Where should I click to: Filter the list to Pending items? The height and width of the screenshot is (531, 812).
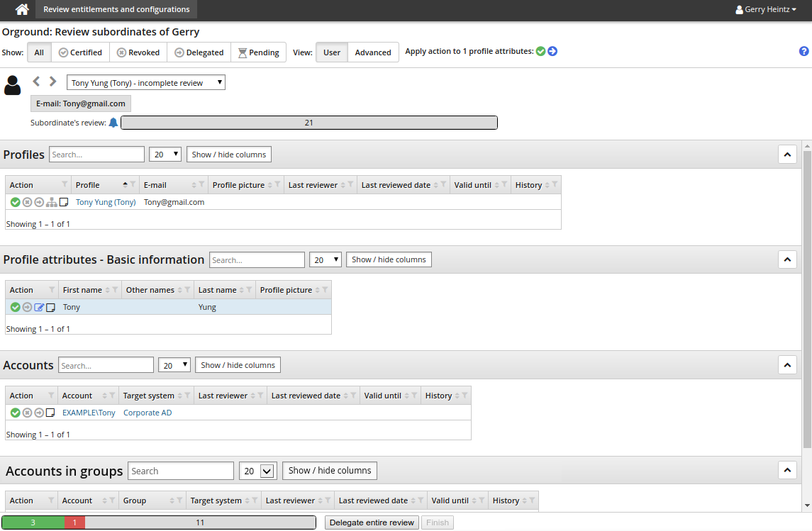[x=258, y=52]
